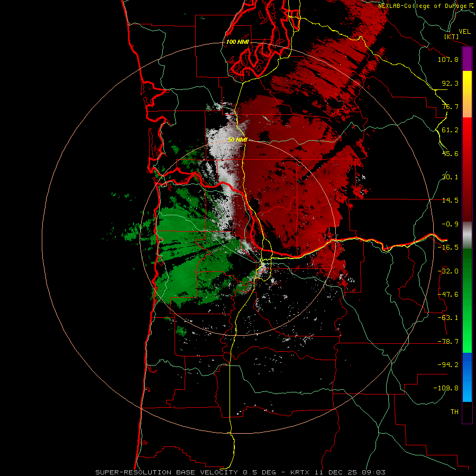
Task: Click the -109.8 scale value
Action: (446, 388)
